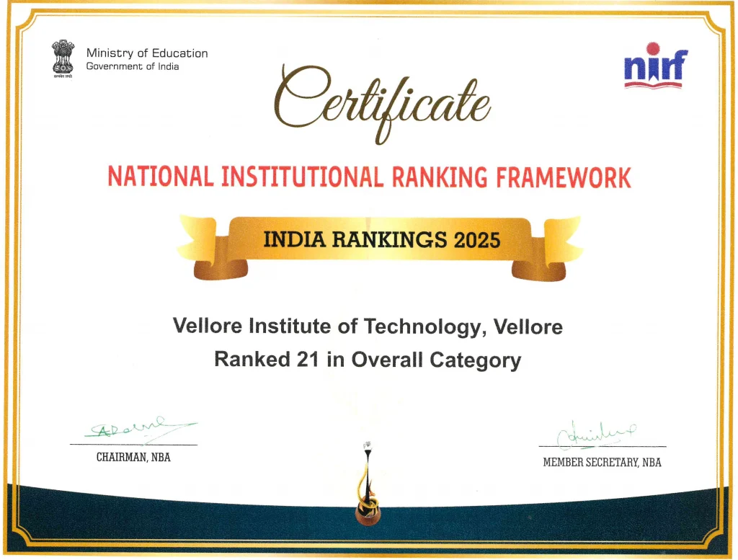Click the MEMBER SECRETARY, NBA label
Viewport: 738px width, 560px height.
601,462
